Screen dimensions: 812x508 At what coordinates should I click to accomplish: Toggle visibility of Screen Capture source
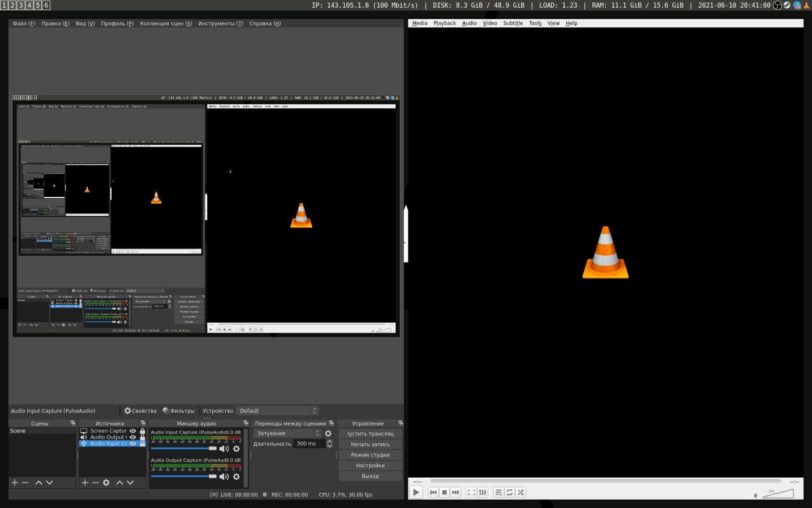click(x=133, y=431)
